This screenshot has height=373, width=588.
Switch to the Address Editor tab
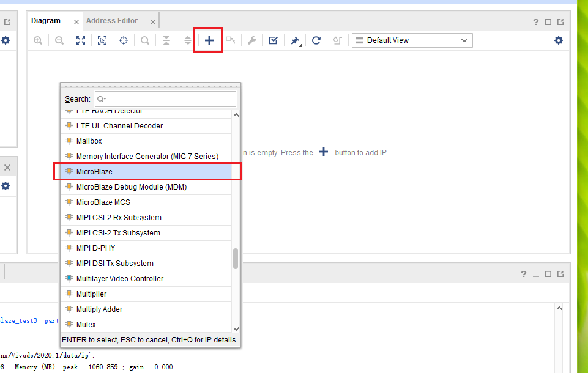pyautogui.click(x=112, y=20)
